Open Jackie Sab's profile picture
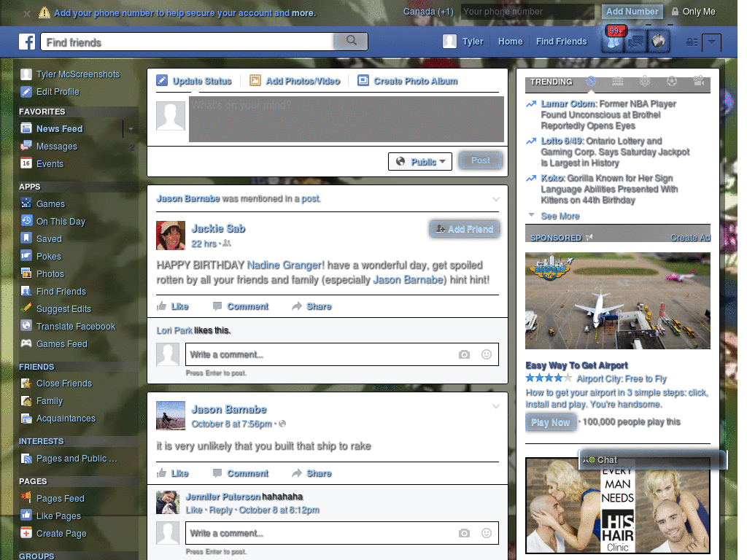This screenshot has width=747, height=560. (171, 236)
